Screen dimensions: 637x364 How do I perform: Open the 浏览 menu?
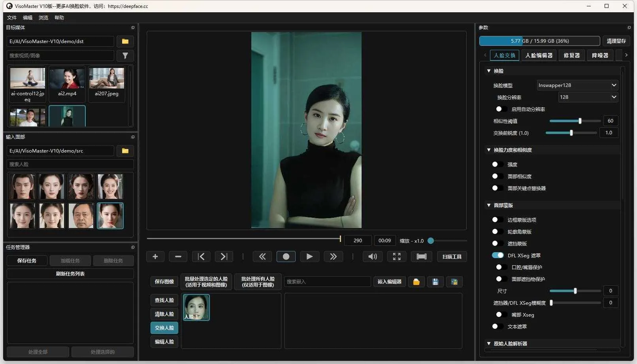click(x=43, y=18)
